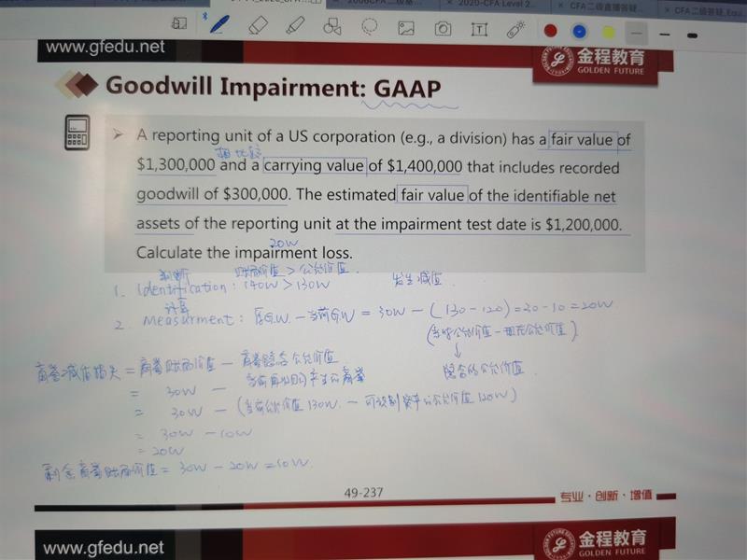Click 'Calculate the impairment loss.' sentence
Screen dimensions: 747x560
(x=245, y=252)
